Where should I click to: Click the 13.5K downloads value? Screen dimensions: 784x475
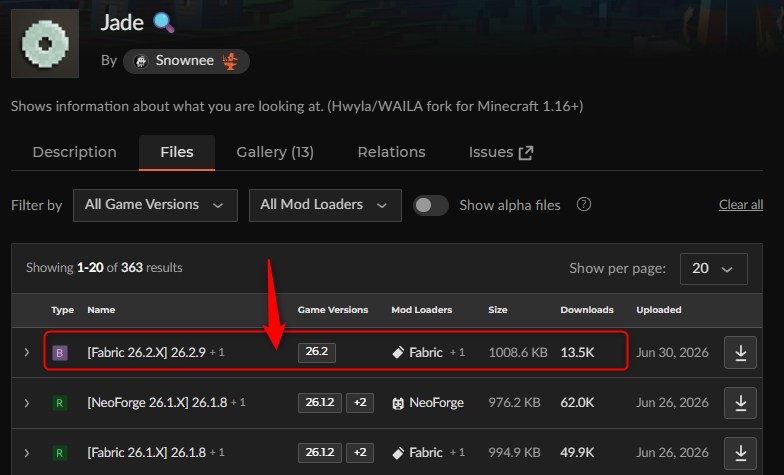coord(578,352)
